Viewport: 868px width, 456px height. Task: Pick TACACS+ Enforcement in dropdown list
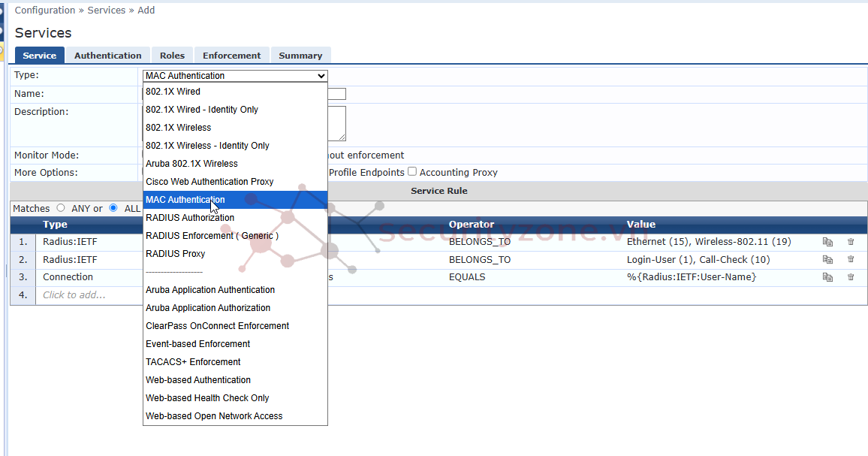point(193,362)
